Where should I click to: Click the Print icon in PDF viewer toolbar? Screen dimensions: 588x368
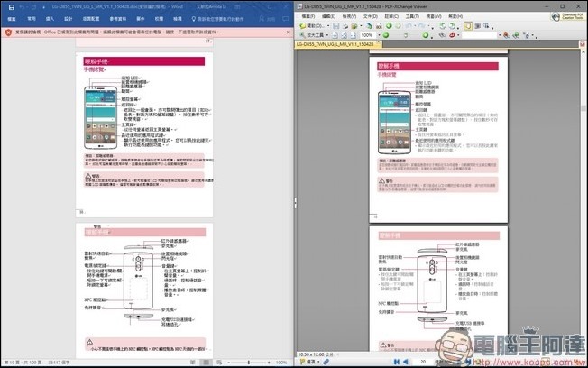[345, 26]
